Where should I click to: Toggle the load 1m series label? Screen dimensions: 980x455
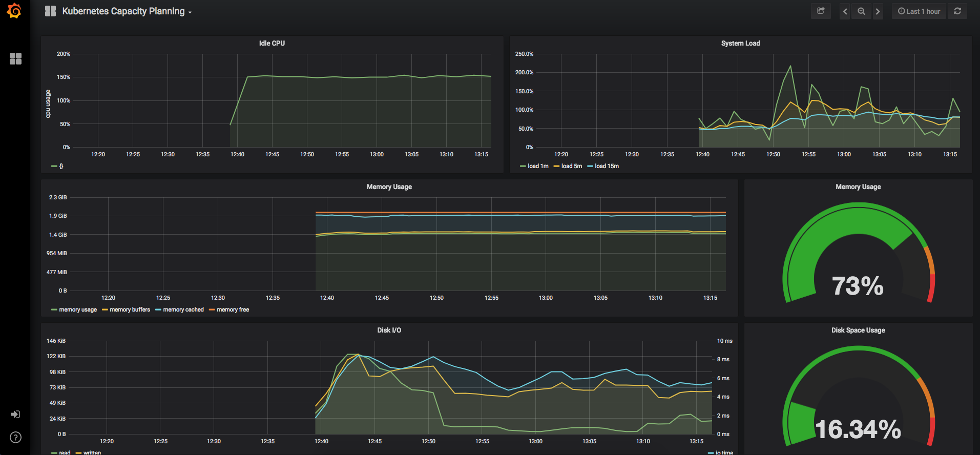[538, 166]
